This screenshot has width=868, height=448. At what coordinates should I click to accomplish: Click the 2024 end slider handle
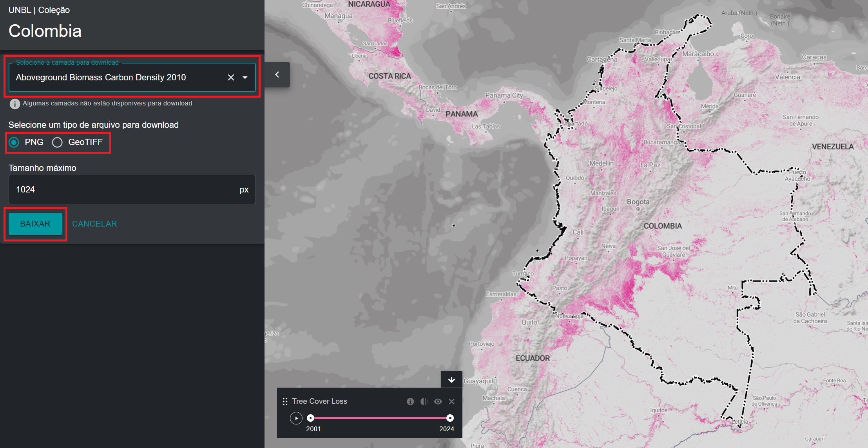tap(450, 418)
